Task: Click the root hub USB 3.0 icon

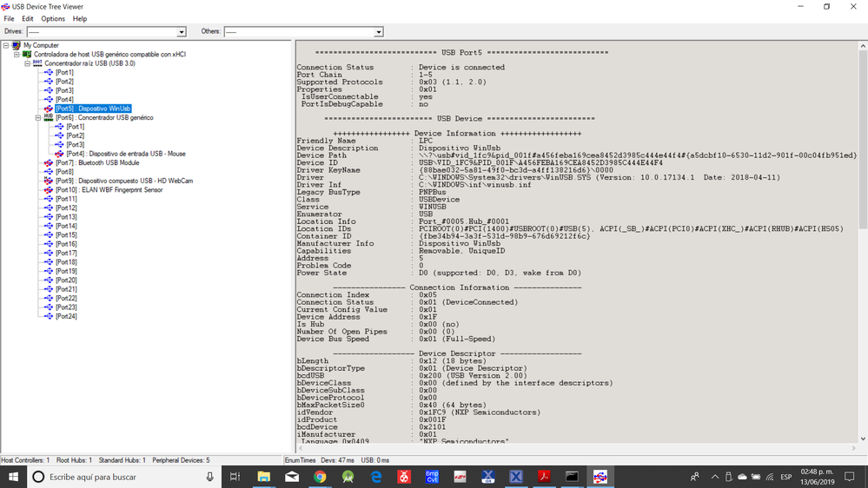Action: (37, 63)
